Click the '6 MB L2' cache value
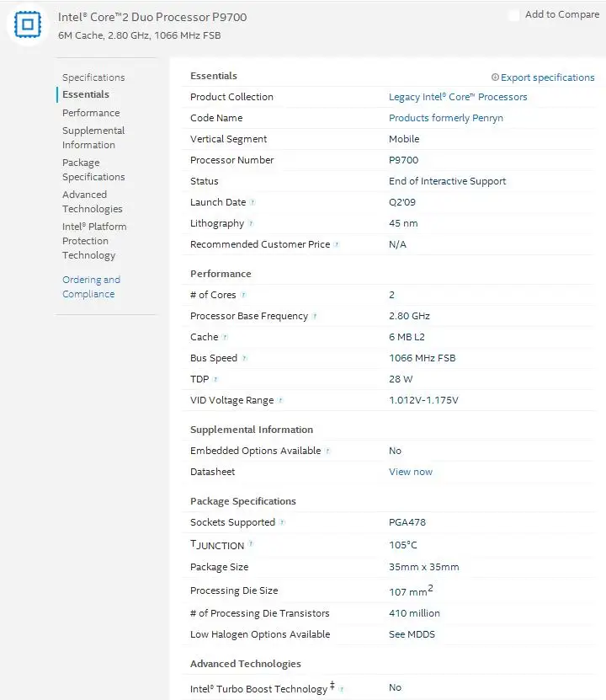The width and height of the screenshot is (606, 700). (407, 337)
